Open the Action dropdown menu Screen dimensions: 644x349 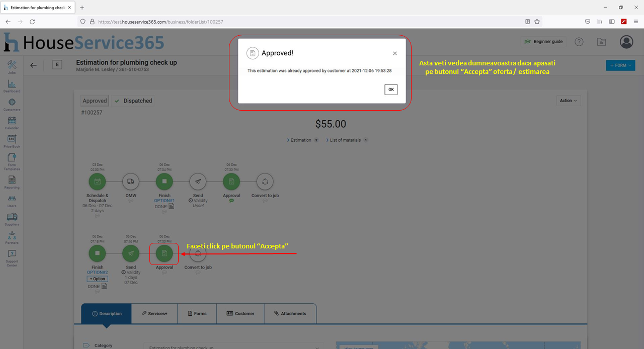click(x=569, y=101)
